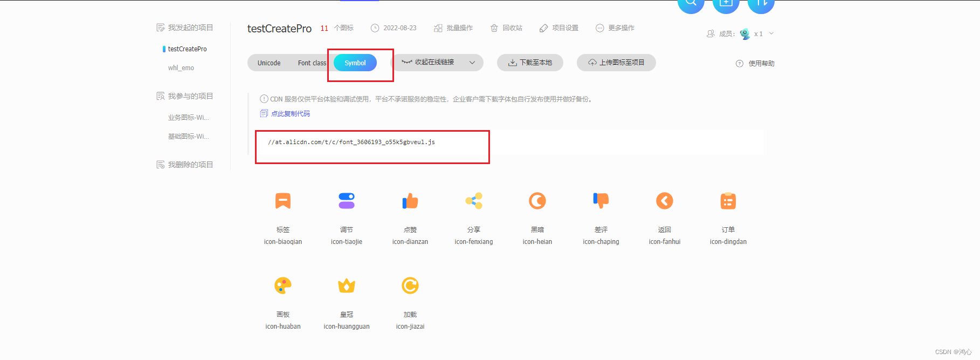This screenshot has height=360, width=980.
Task: Select the 订单 icon-dingdan clipboard icon
Action: (728, 201)
